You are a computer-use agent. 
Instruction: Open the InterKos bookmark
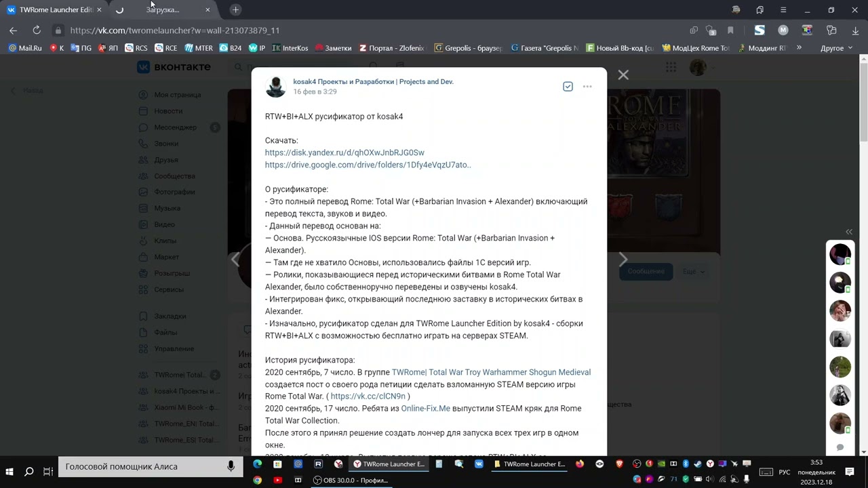tap(290, 48)
